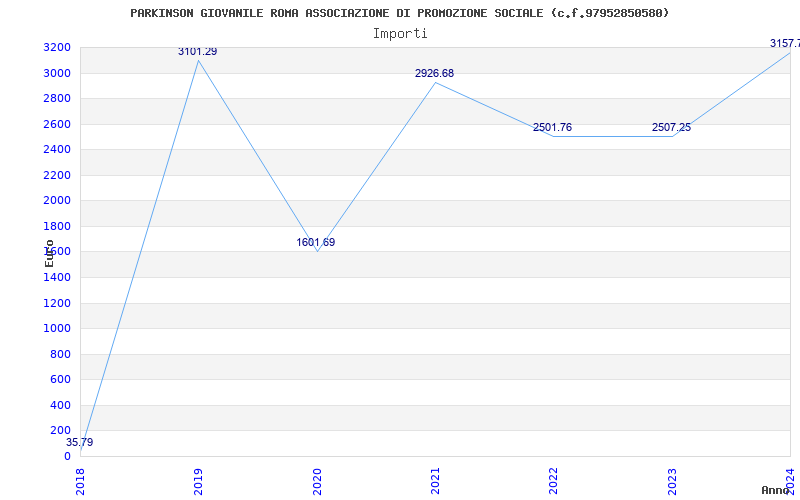
Task: Click the 3000 y-axis tick label
Action: click(57, 73)
